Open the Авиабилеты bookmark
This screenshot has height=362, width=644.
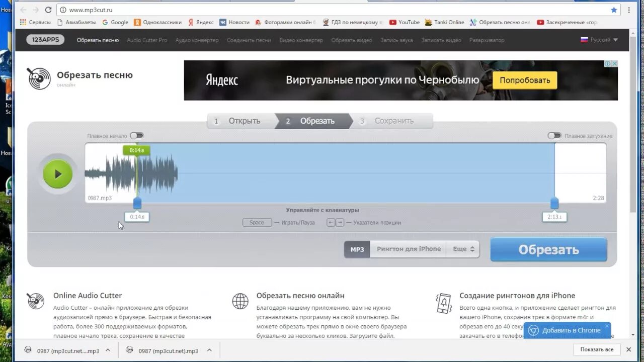coord(76,22)
